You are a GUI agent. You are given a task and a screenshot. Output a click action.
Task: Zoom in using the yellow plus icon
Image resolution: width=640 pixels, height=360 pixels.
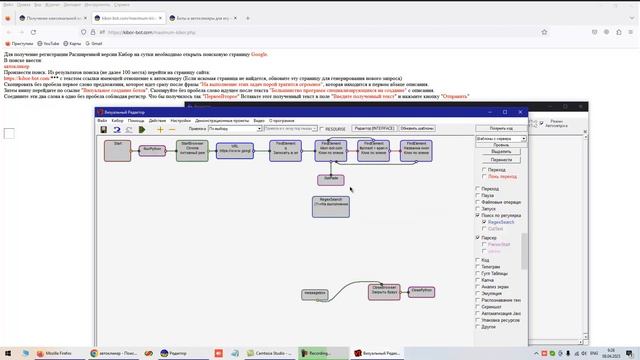pos(160,129)
